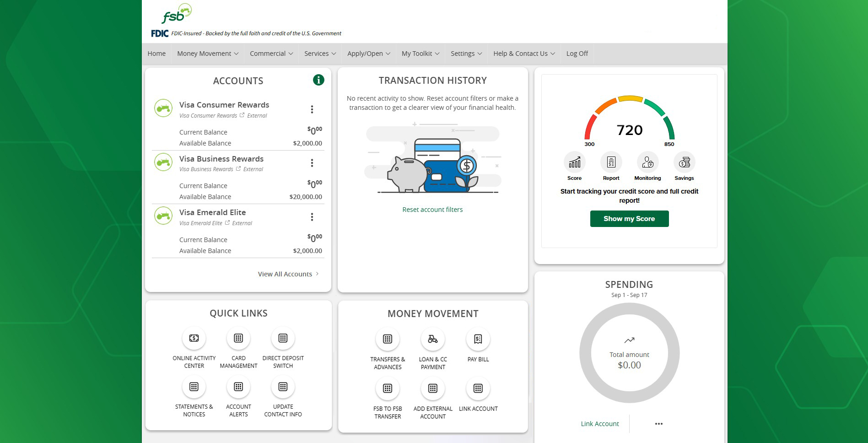Select the Add External Account icon
This screenshot has height=443, width=868.
pos(433,388)
